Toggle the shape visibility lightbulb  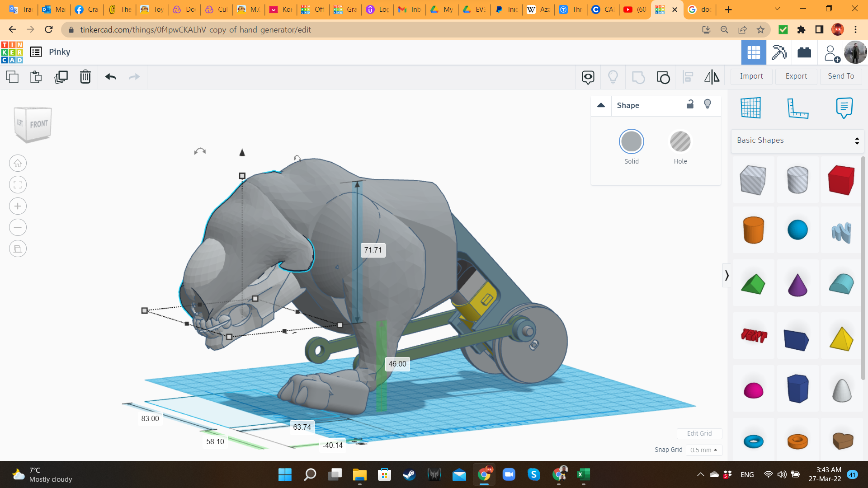coord(708,104)
